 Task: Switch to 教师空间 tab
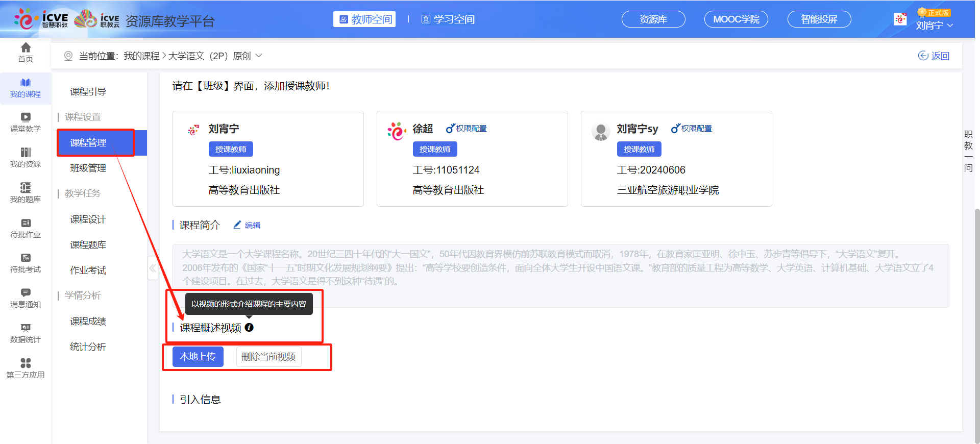tap(364, 19)
